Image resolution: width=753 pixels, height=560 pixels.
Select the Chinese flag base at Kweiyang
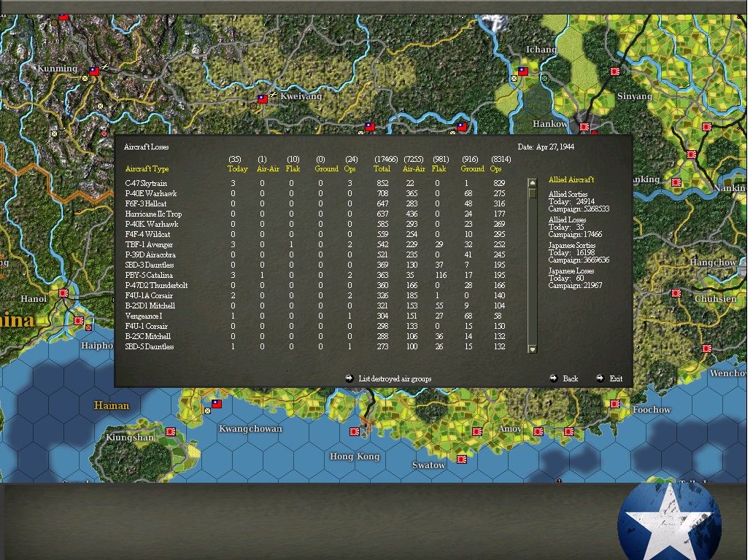(x=263, y=99)
